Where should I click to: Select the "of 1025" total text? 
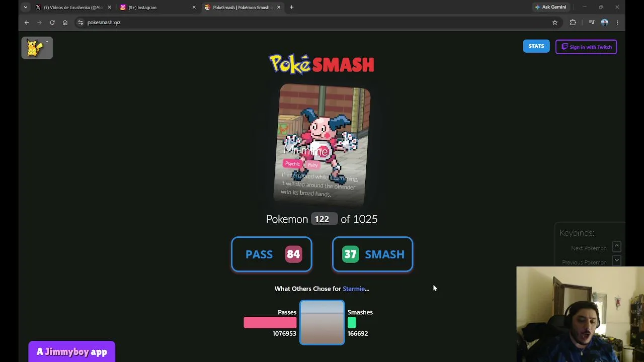tap(359, 219)
